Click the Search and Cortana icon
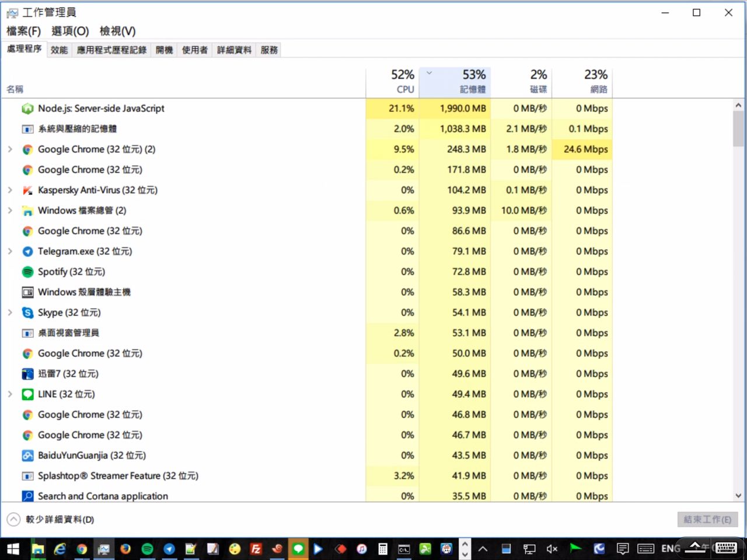The width and height of the screenshot is (747, 560). click(x=27, y=496)
